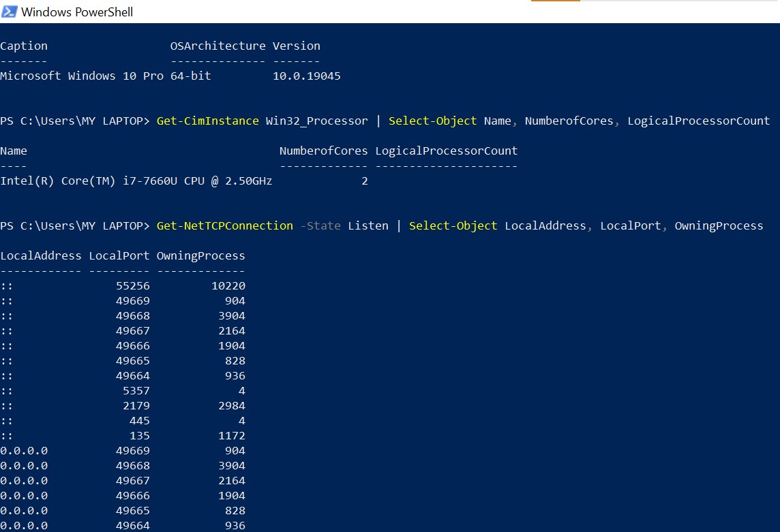This screenshot has width=780, height=532.
Task: Click the NumberofCores column header in output
Action: point(323,151)
